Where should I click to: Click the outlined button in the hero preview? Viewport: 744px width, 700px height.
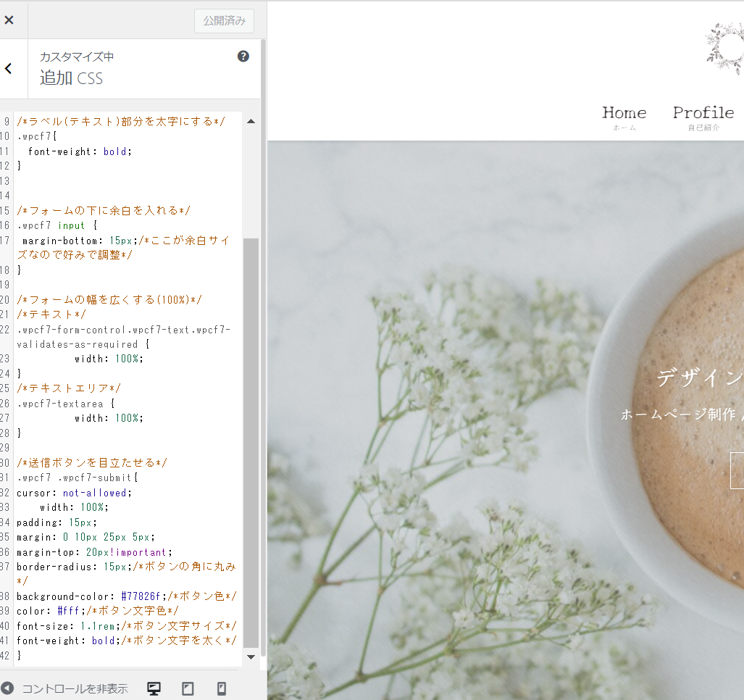(739, 470)
